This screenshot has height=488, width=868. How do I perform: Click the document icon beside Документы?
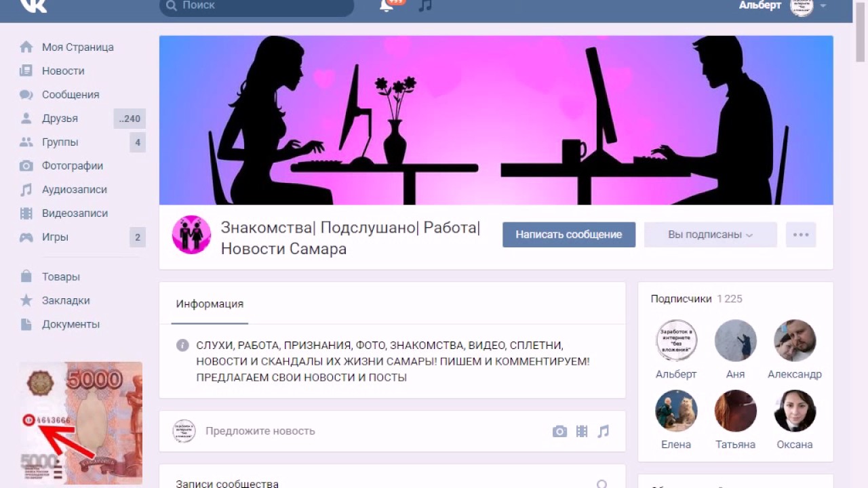tap(26, 324)
